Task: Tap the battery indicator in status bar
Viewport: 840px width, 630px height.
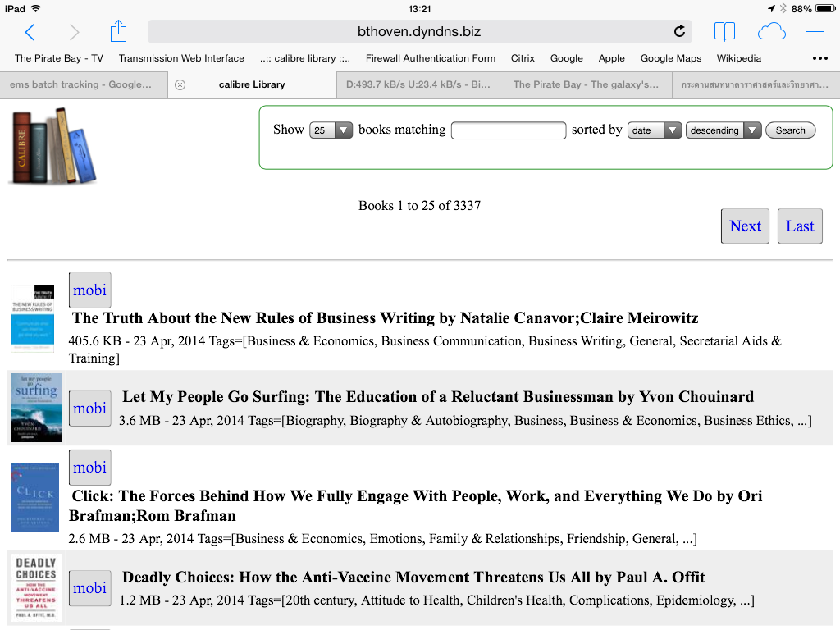Action: coord(825,8)
